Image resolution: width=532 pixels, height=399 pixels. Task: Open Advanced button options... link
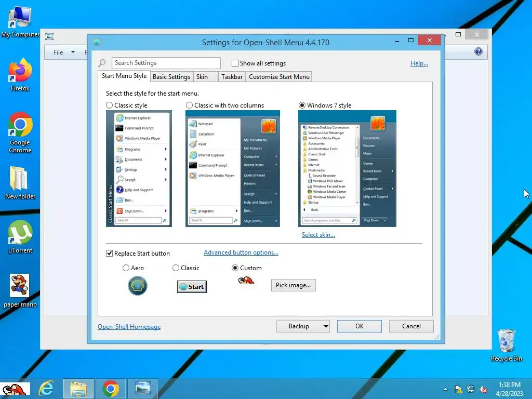click(241, 252)
